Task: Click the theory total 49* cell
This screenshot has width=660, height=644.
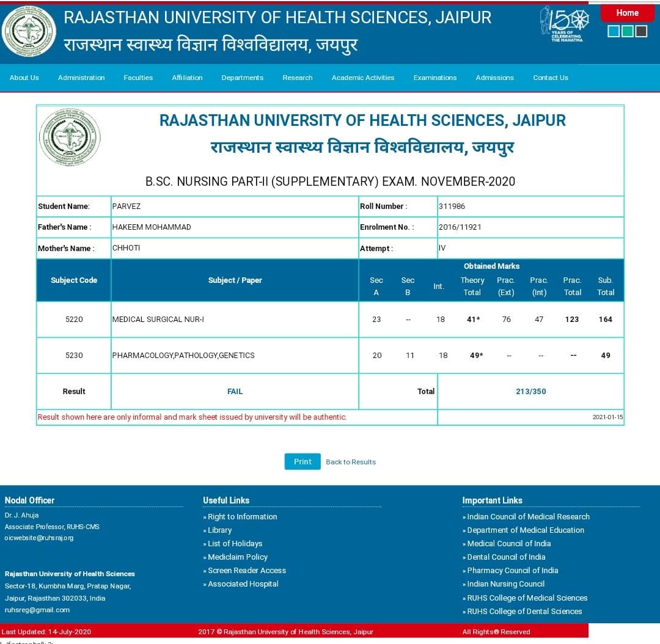Action: (477, 355)
